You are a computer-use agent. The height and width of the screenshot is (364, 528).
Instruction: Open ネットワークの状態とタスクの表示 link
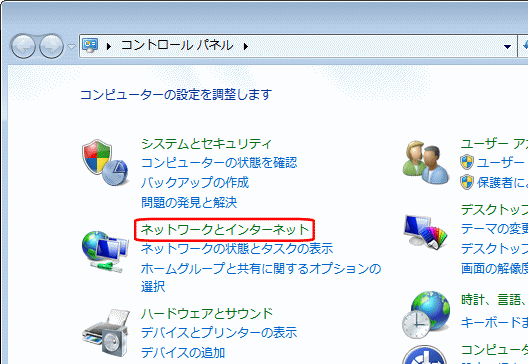(237, 249)
